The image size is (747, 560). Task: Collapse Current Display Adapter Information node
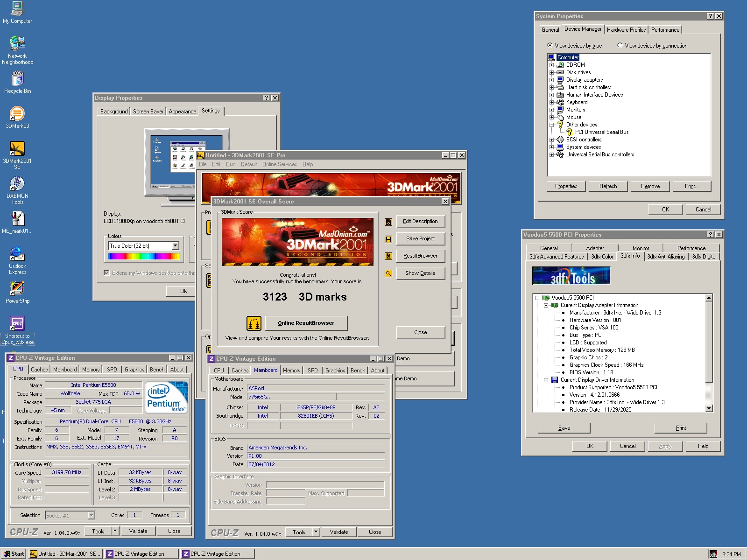[x=546, y=306]
